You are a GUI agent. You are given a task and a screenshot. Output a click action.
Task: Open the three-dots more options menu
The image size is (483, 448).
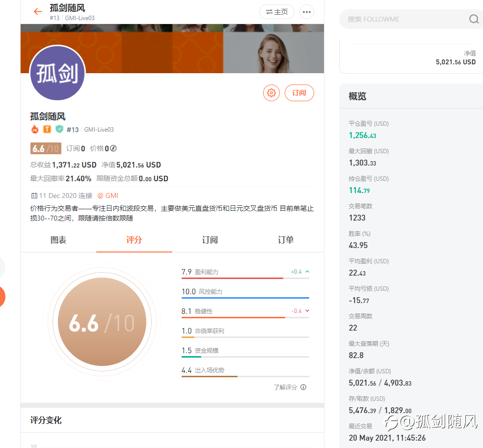coord(306,12)
